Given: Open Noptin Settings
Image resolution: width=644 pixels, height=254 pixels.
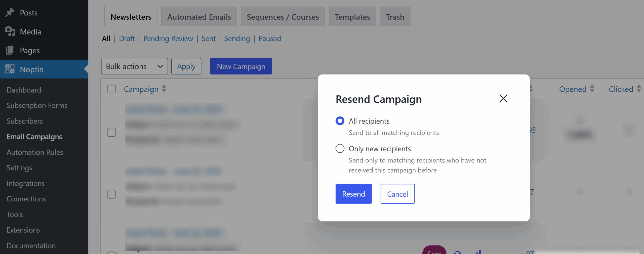Looking at the screenshot, I should 19,168.
